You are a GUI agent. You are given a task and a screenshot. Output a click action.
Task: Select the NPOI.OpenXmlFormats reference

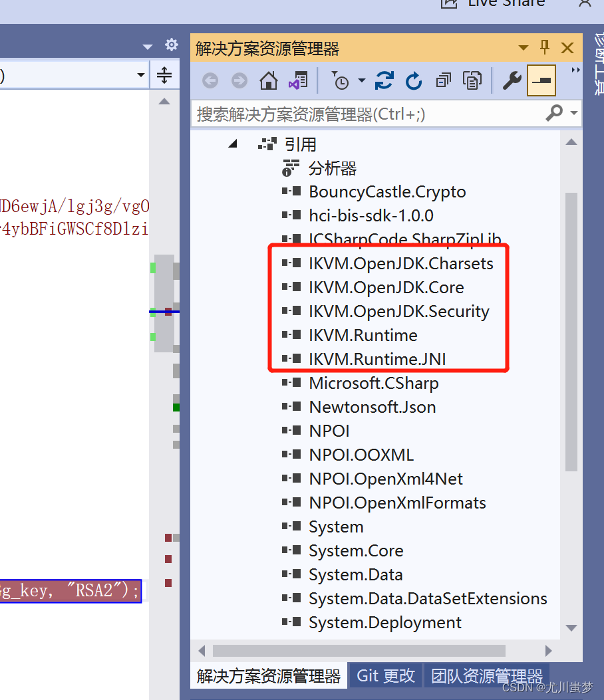398,503
